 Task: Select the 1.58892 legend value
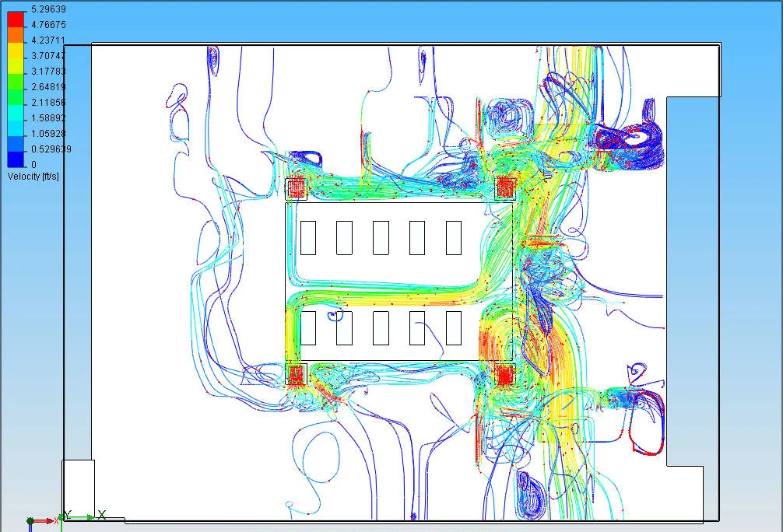point(48,117)
